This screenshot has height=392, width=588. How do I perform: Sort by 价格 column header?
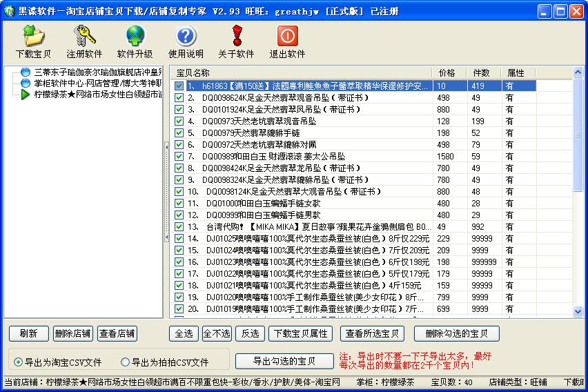449,72
